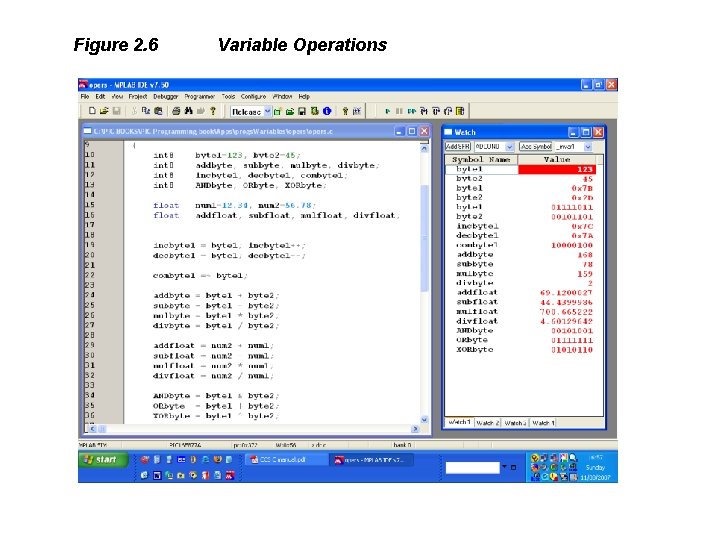Click the Save file disk icon
Screen dimensions: 720x540
point(116,111)
